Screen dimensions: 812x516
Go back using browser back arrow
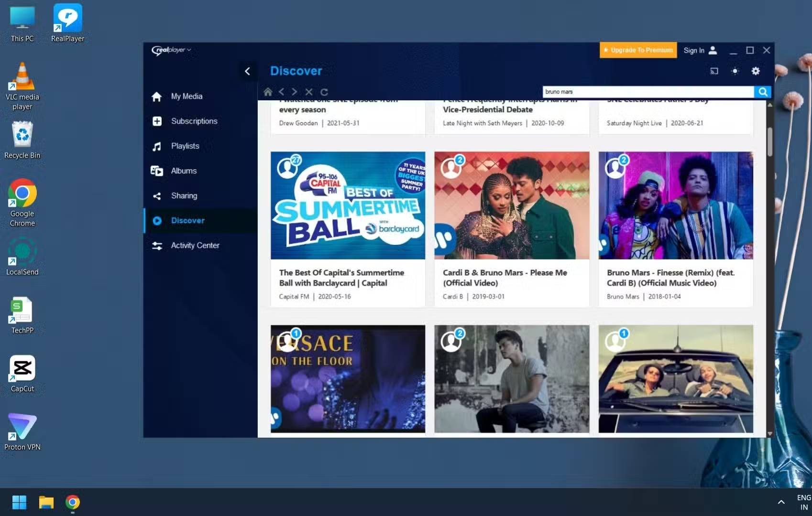(282, 92)
